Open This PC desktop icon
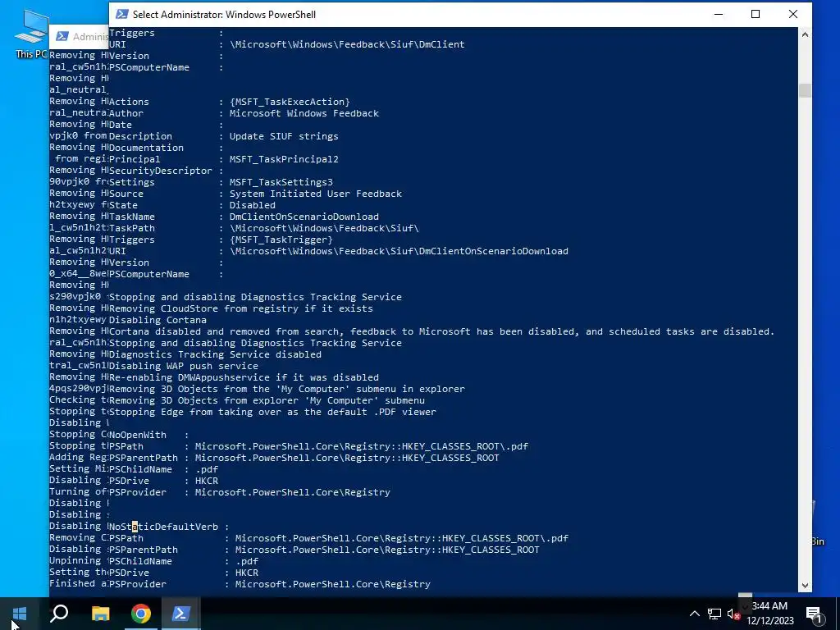 [31, 33]
